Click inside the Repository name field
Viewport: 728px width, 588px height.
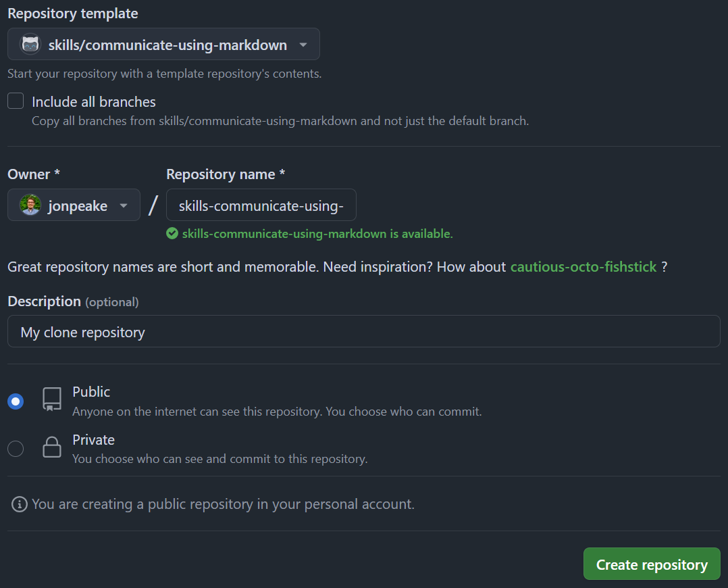pos(261,205)
